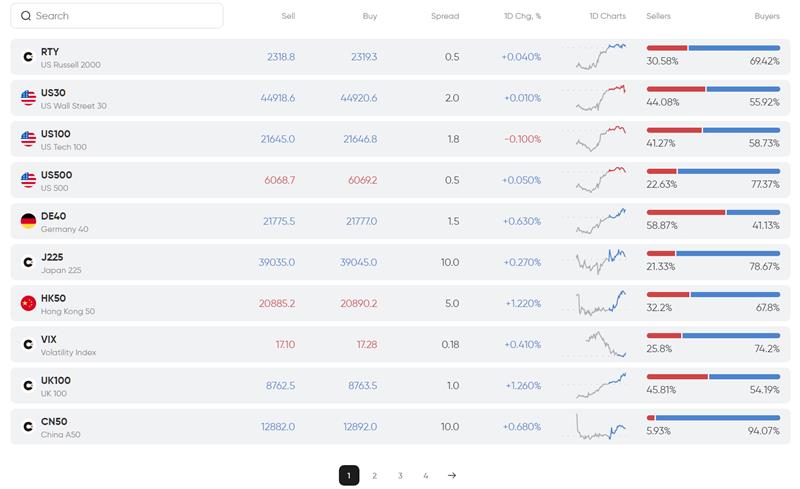Screen dimensions: 800x489
Task: Click the search magnifier icon
Action: click(x=26, y=16)
